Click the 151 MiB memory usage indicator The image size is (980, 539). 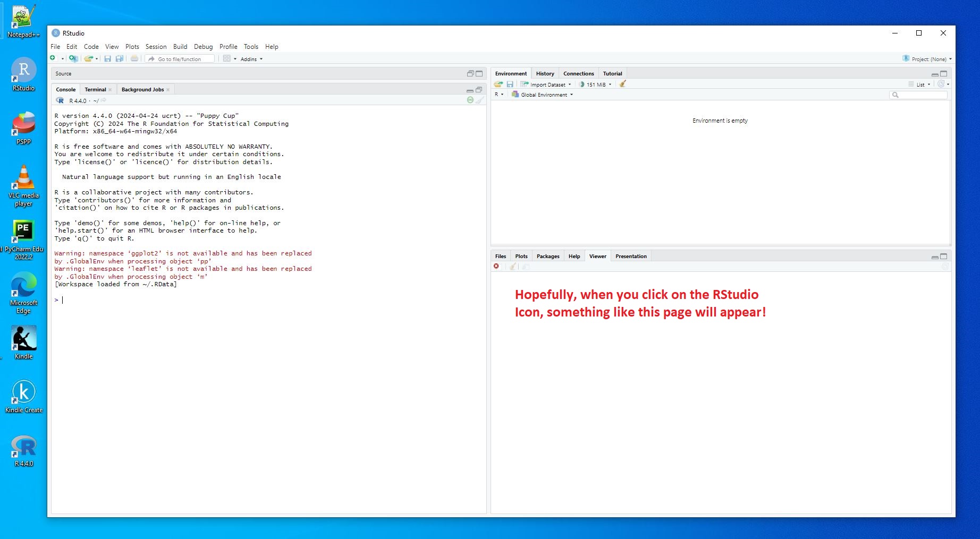595,84
